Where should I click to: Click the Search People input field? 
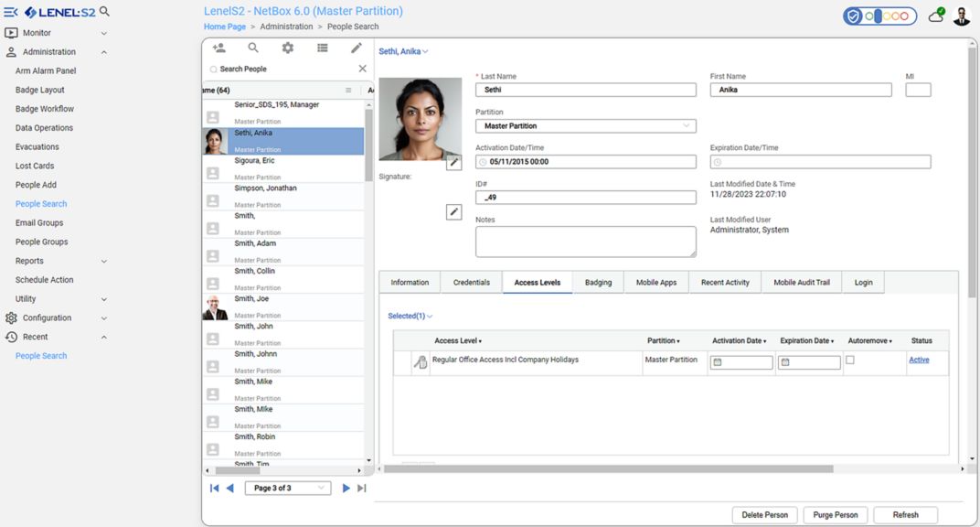282,69
